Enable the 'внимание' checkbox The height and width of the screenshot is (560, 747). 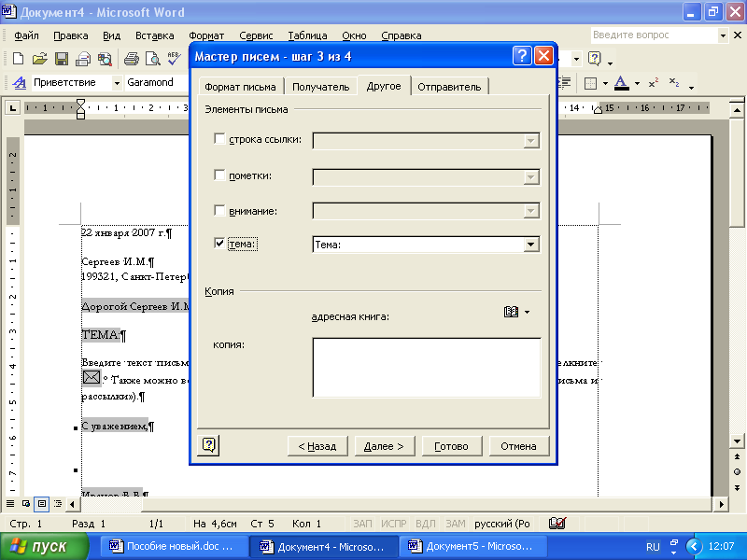pyautogui.click(x=219, y=211)
